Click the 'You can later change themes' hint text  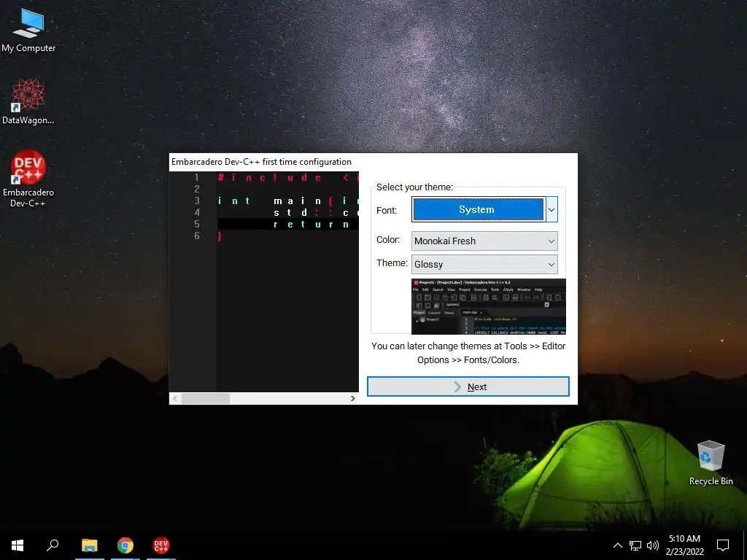pos(468,353)
